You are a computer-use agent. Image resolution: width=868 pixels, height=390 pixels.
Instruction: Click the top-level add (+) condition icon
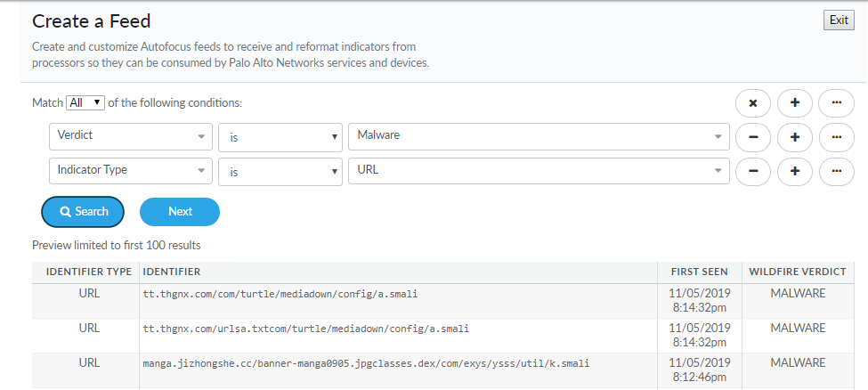click(x=795, y=103)
